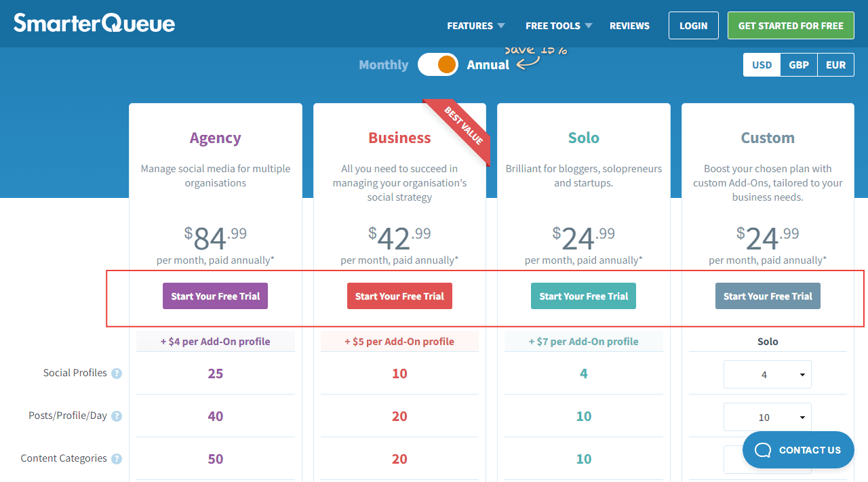Expand the Features menu

point(475,26)
